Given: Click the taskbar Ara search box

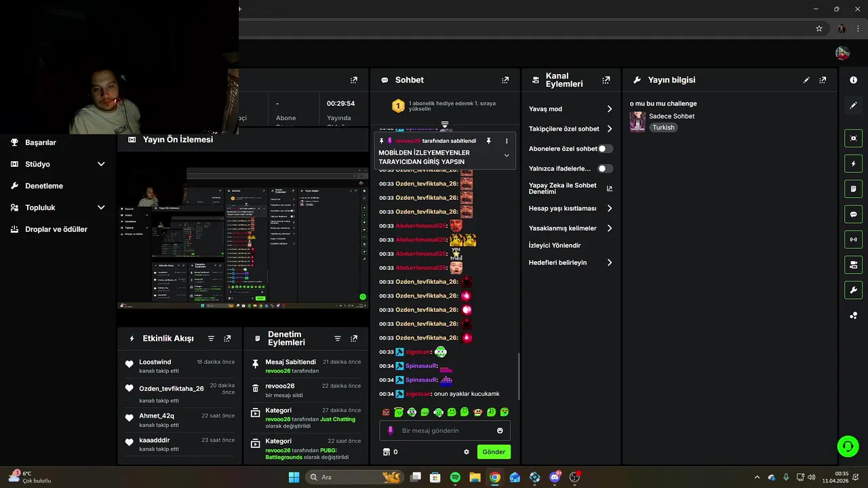Looking at the screenshot, I should pos(355,477).
